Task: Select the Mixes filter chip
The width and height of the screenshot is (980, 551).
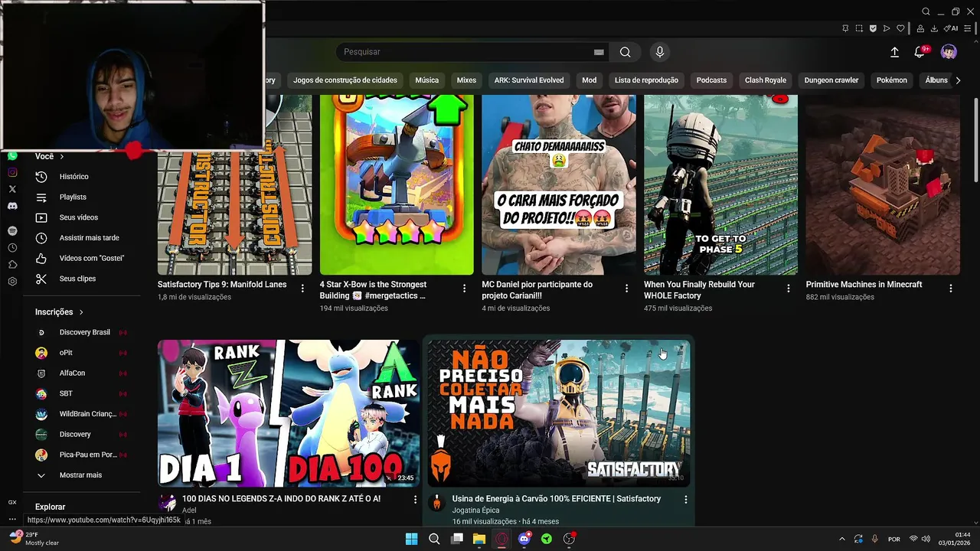Action: tap(466, 80)
